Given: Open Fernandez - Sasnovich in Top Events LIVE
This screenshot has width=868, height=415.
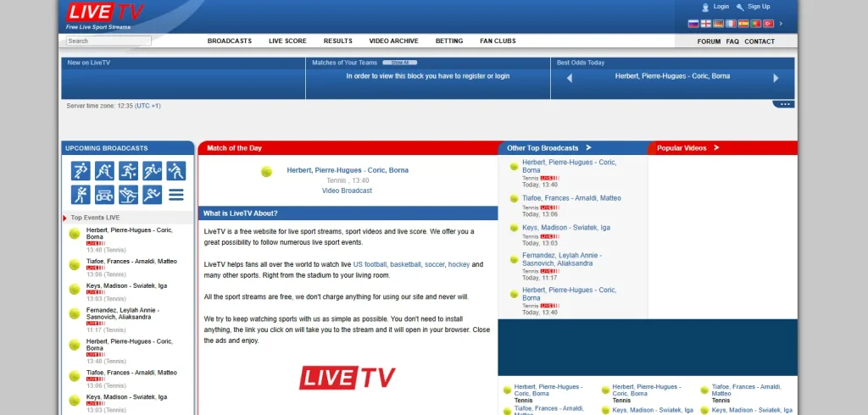Looking at the screenshot, I should click(x=123, y=313).
